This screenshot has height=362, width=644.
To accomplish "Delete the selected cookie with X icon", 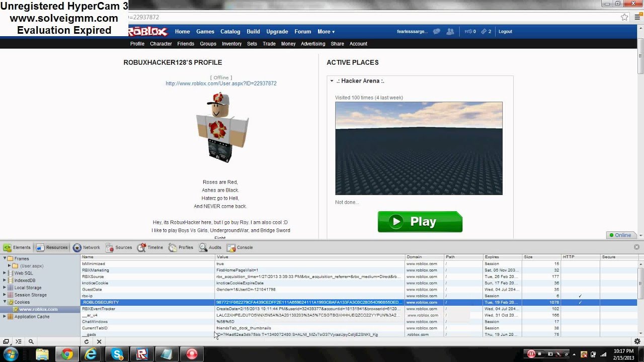I will click(99, 341).
